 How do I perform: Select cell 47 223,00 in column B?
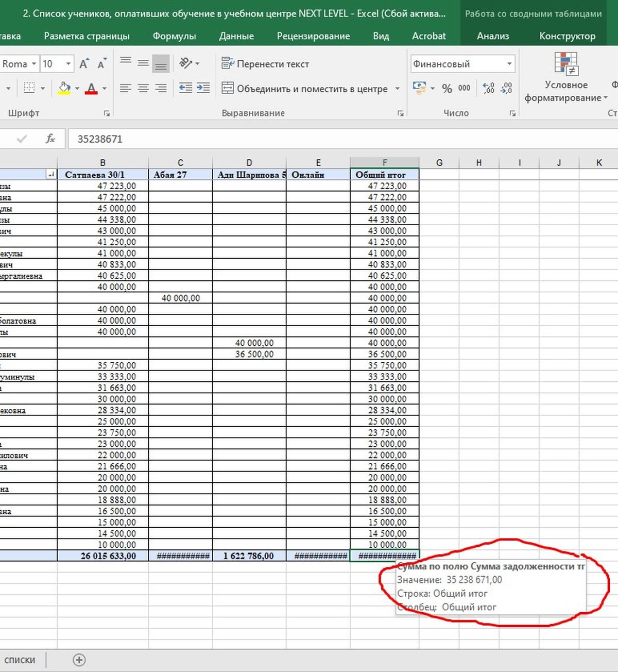click(102, 186)
